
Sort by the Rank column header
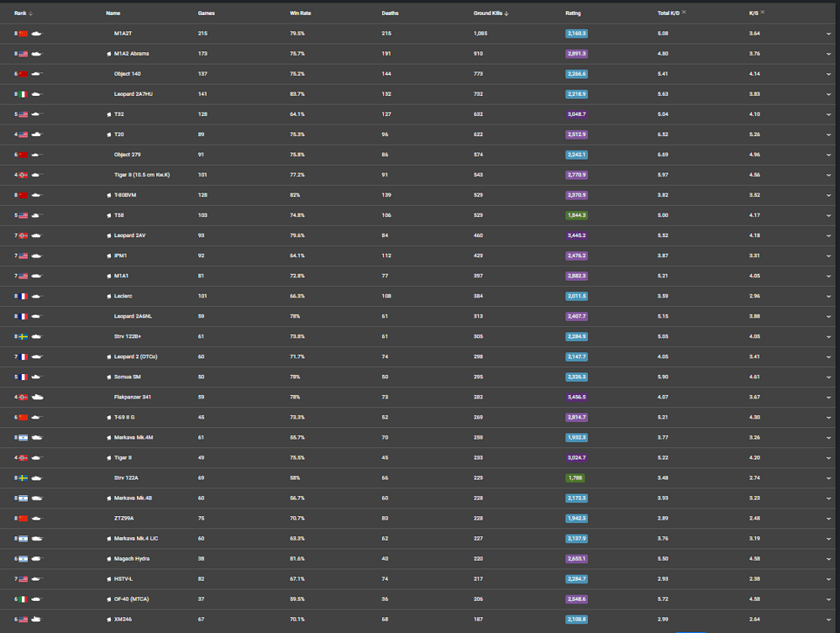coord(20,13)
